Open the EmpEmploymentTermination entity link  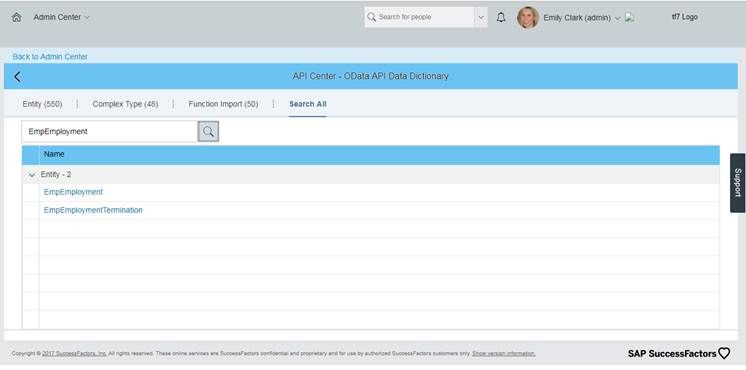[93, 210]
